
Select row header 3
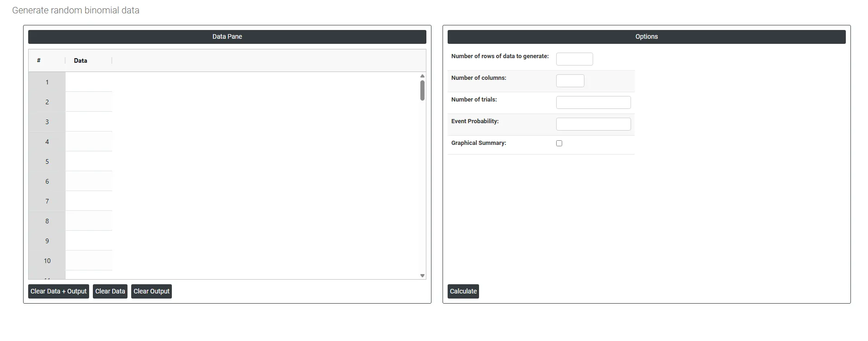(x=47, y=122)
